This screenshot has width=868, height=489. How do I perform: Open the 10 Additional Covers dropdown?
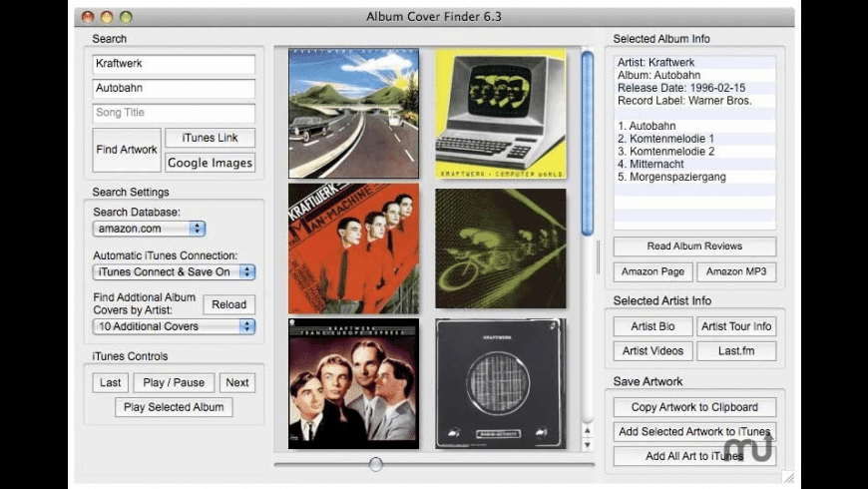click(175, 326)
